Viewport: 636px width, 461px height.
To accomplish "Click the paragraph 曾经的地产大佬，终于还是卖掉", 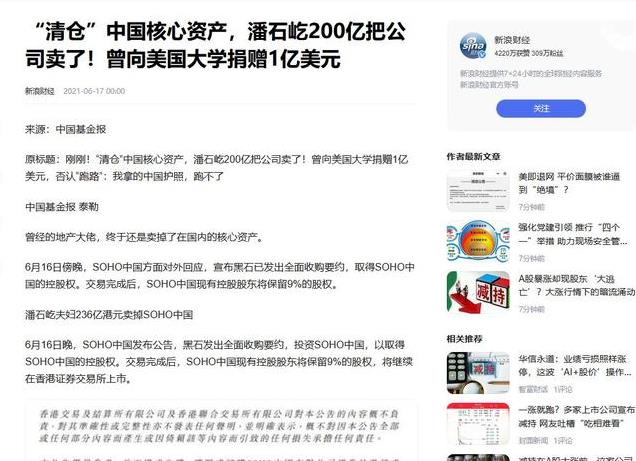I will (x=144, y=237).
